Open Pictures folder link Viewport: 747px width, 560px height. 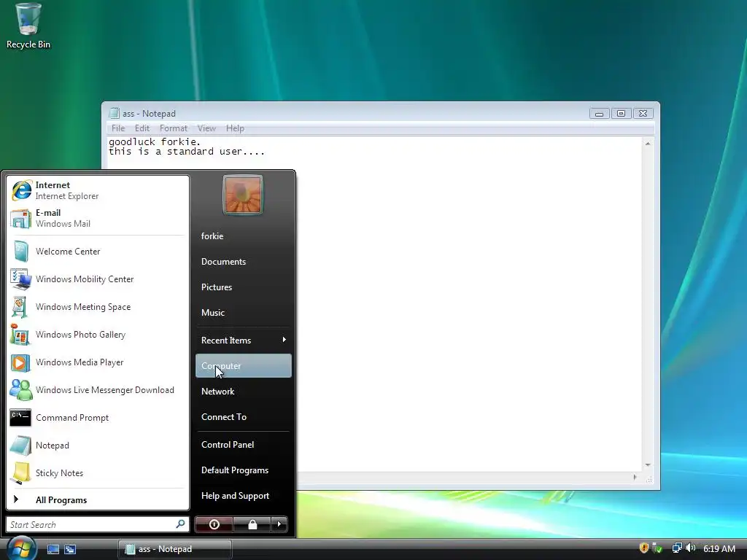tap(243, 287)
